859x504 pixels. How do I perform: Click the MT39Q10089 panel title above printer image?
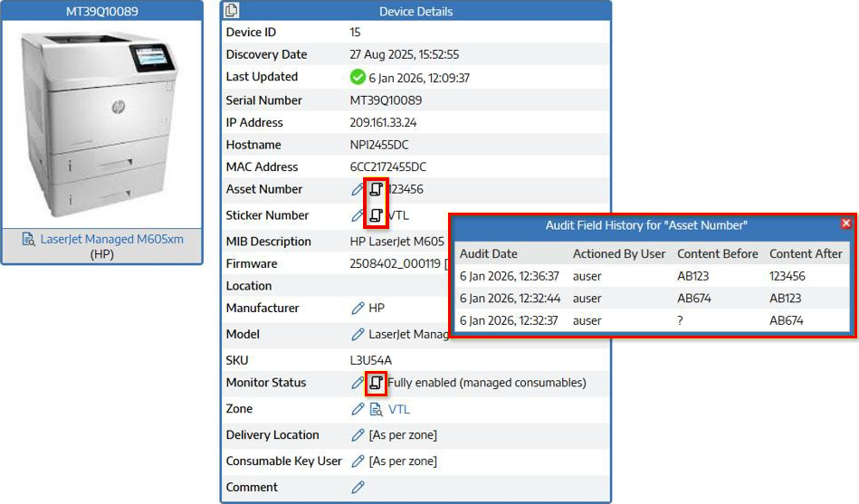click(x=102, y=11)
